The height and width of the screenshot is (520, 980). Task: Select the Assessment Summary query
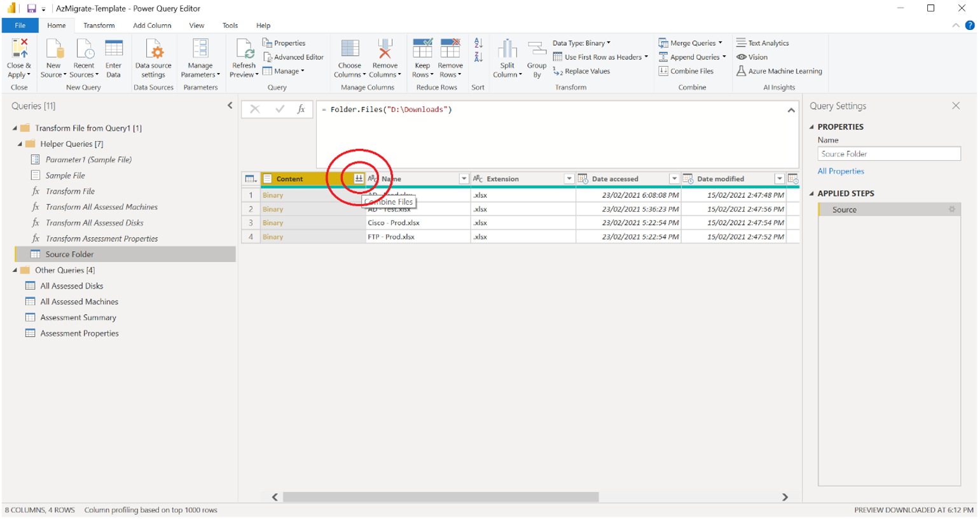[x=78, y=318]
